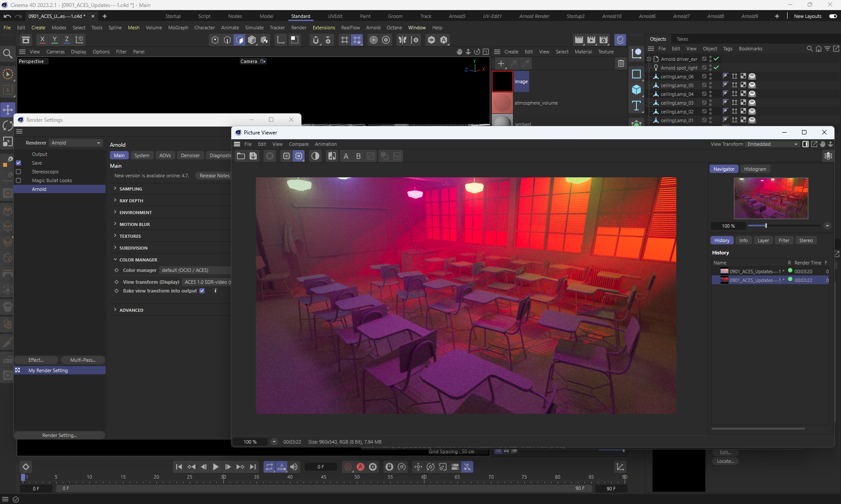This screenshot has width=841, height=504.
Task: Open the Renderer dropdown showing Arnold
Action: pyautogui.click(x=76, y=143)
